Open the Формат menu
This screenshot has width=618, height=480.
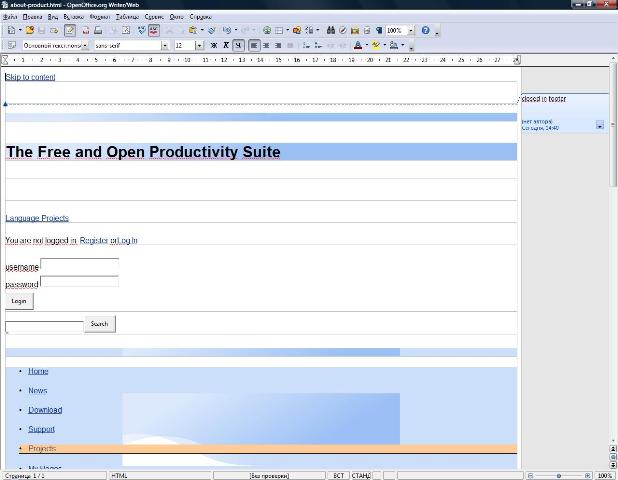point(100,17)
